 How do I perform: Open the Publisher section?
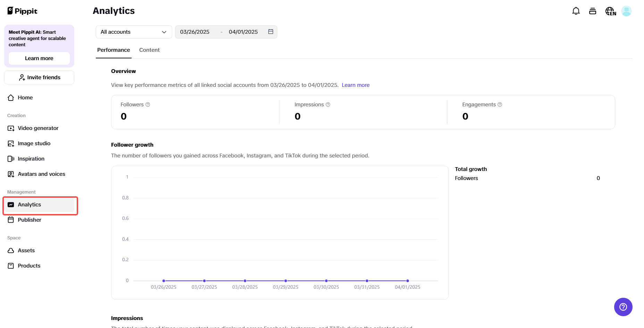30,220
